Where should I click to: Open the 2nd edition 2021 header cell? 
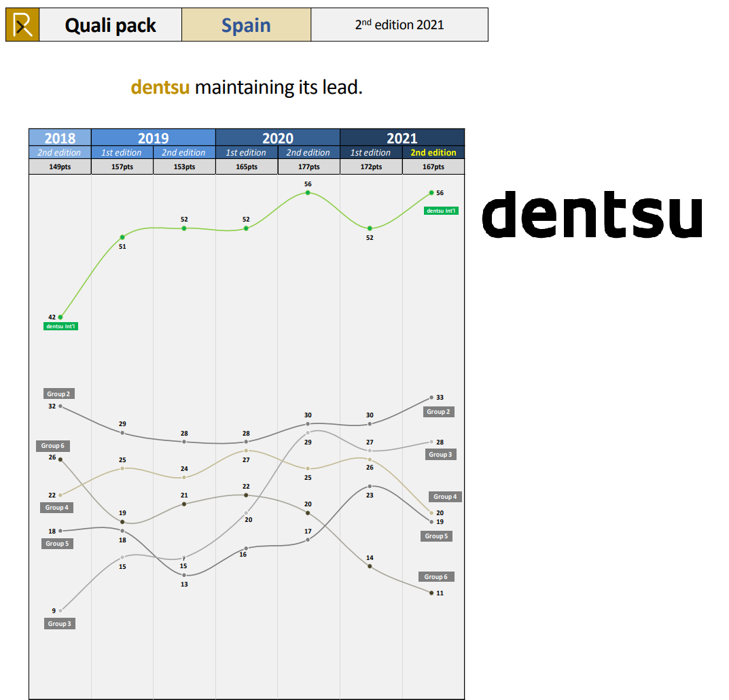[399, 25]
